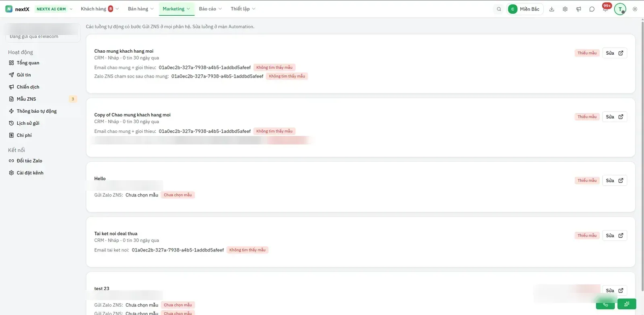This screenshot has width=644, height=315.
Task: Click the Gửi tin paper plane icon
Action: tap(11, 75)
